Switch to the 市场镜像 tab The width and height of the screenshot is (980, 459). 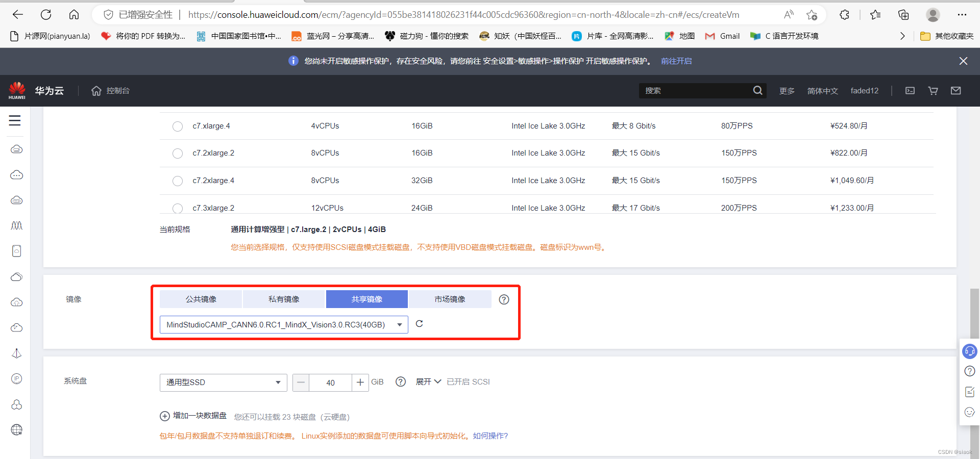click(450, 299)
